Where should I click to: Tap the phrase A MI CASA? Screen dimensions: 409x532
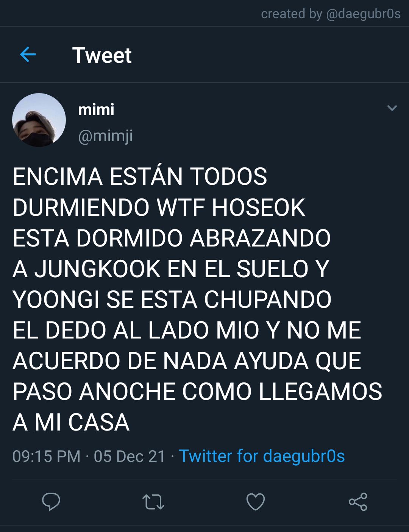click(x=71, y=422)
